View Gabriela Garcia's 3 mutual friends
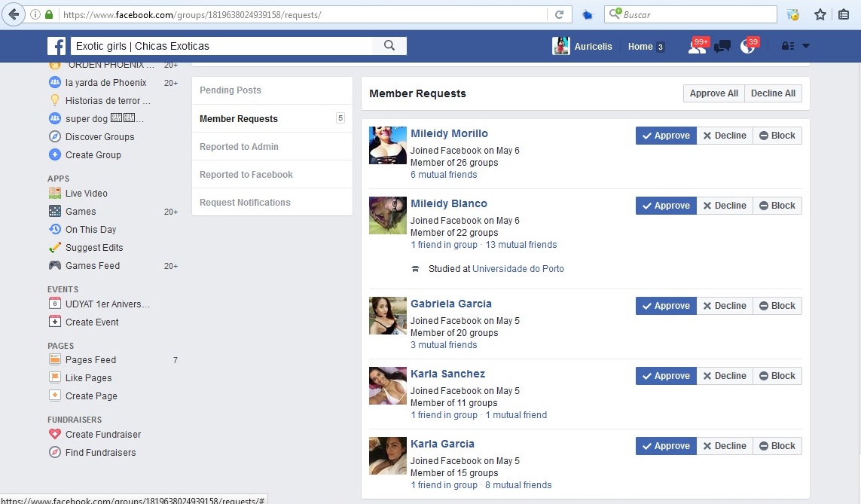This screenshot has width=861, height=504. pos(444,345)
